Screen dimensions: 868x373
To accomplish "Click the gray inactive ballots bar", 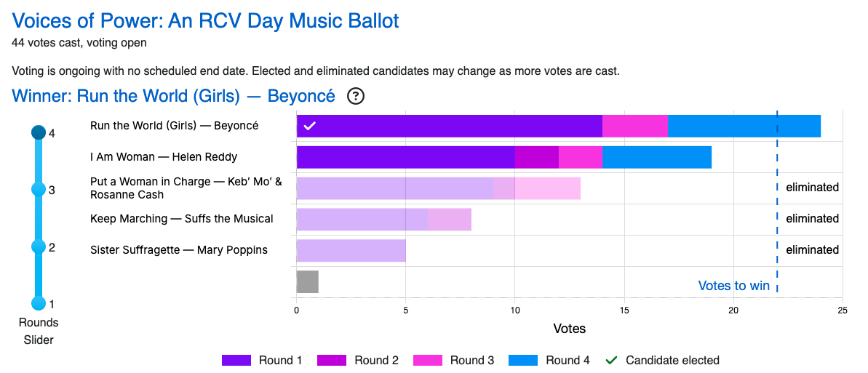I will point(307,281).
